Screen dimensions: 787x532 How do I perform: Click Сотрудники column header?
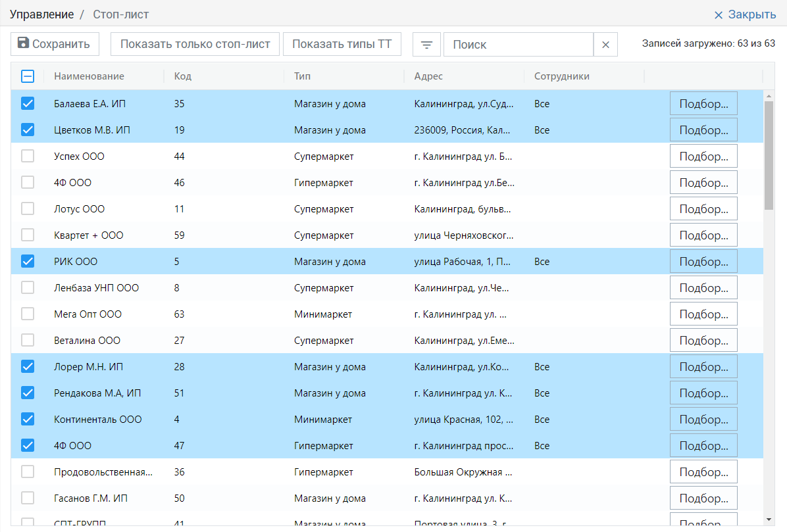561,76
